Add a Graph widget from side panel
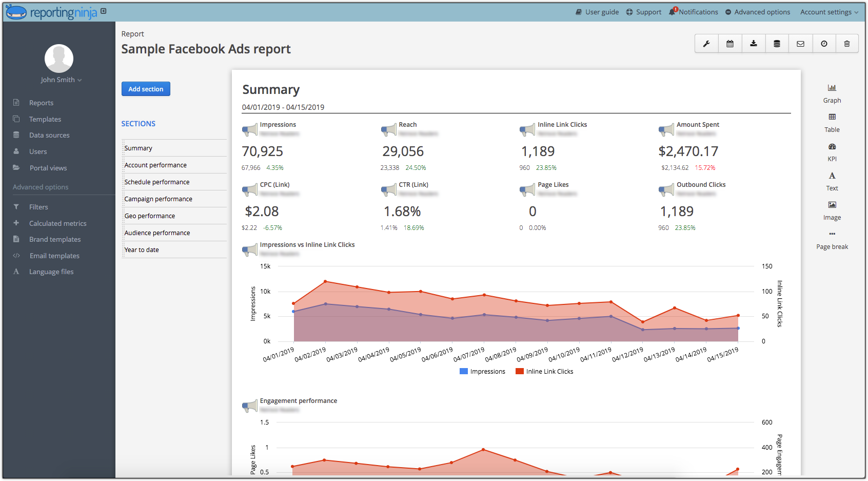This screenshot has width=868, height=481. [x=832, y=93]
